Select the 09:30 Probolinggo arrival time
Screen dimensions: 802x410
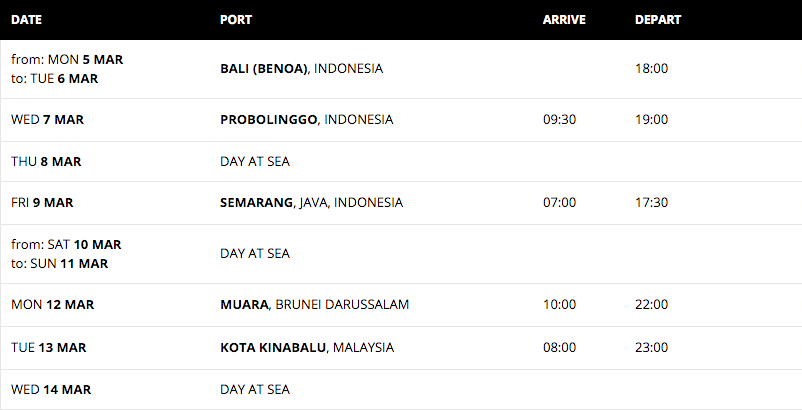tap(559, 120)
